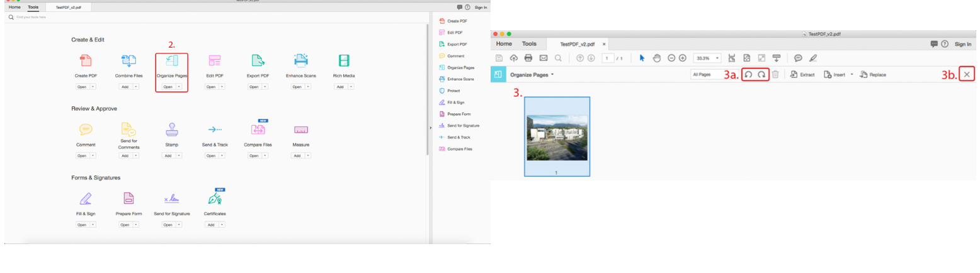Click the Find your tools here search field
Viewport: 980px width, 273px height.
point(214,18)
